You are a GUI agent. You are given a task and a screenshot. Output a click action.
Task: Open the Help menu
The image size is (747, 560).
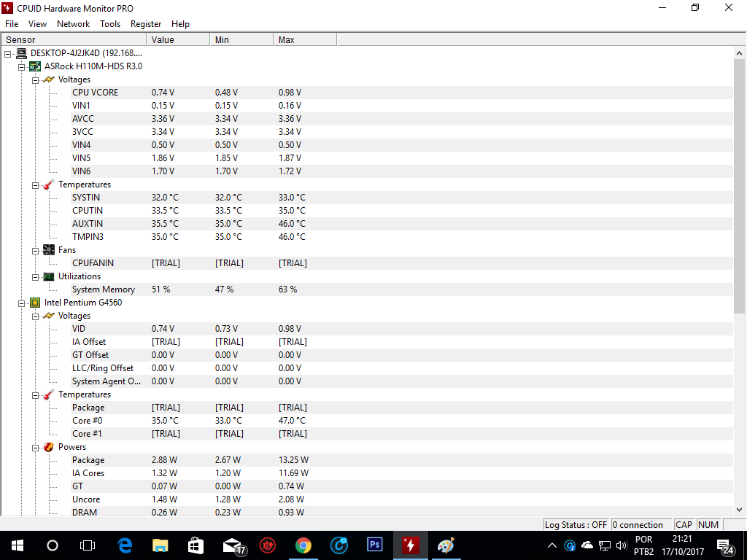tap(181, 24)
